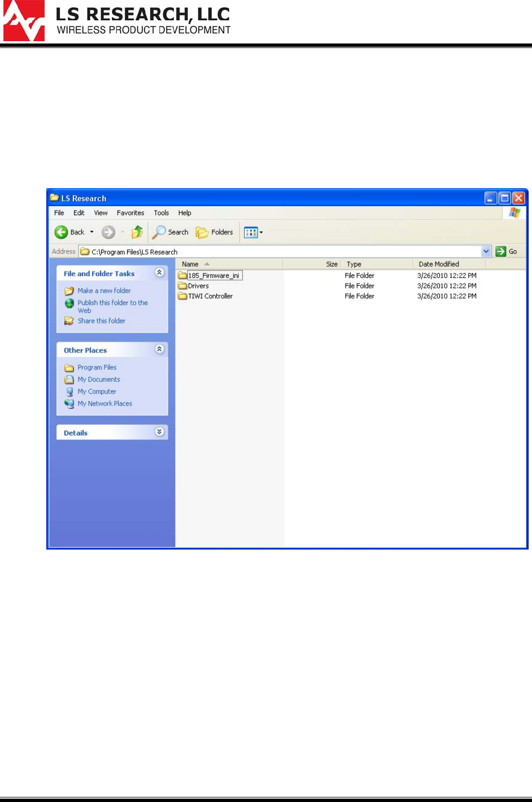Click the My Computer icon
The image size is (532, 802).
[x=69, y=391]
